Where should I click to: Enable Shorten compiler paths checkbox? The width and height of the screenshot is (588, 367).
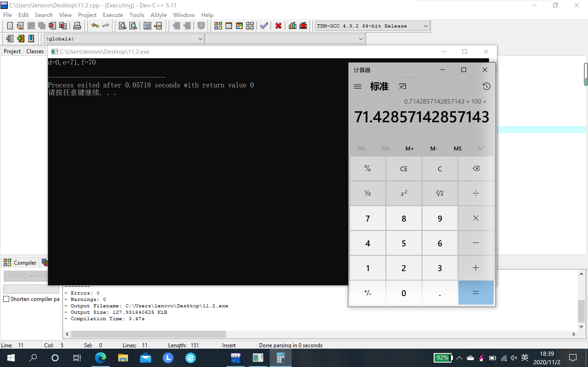click(x=6, y=299)
